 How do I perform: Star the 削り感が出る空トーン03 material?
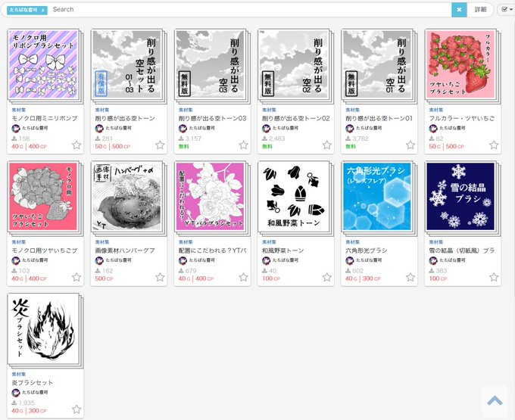243,145
